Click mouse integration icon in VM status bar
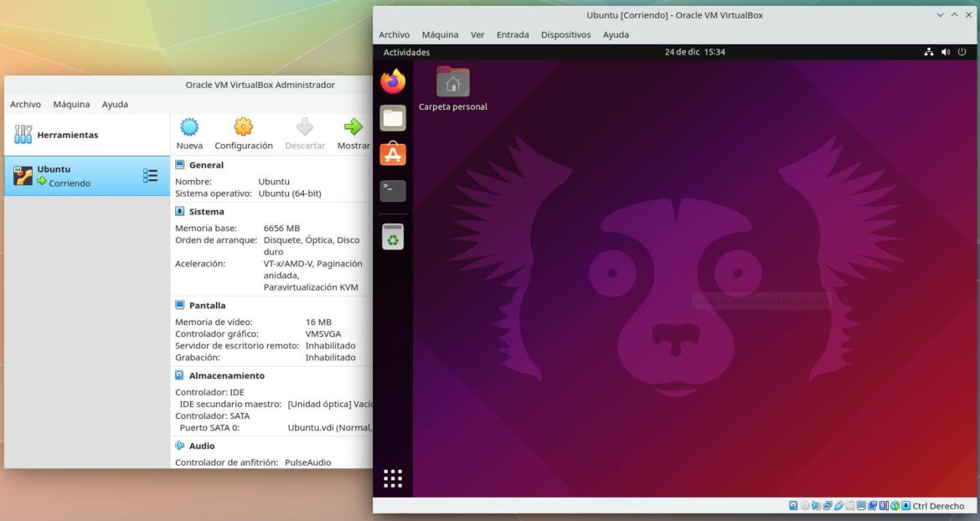Image resolution: width=980 pixels, height=521 pixels. click(895, 506)
